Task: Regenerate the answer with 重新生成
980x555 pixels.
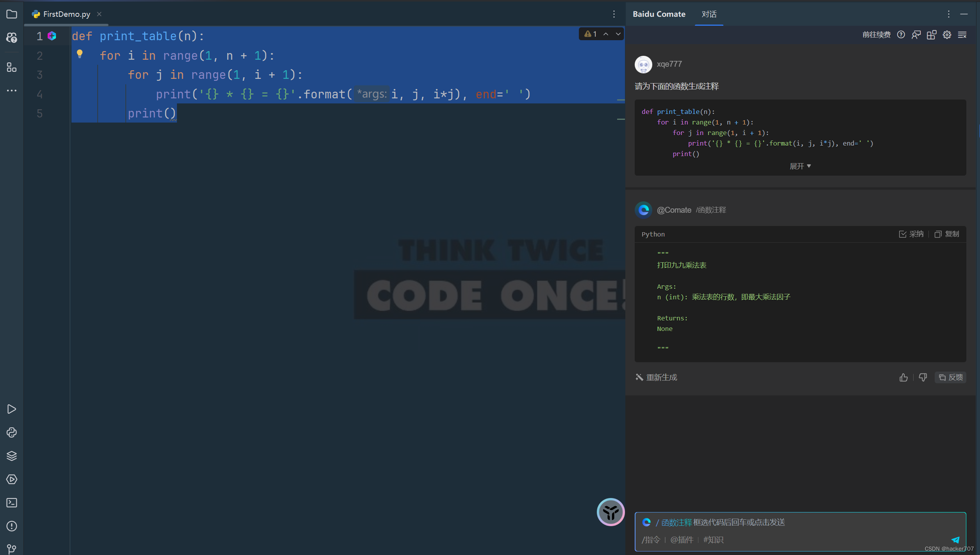Action: (x=656, y=377)
